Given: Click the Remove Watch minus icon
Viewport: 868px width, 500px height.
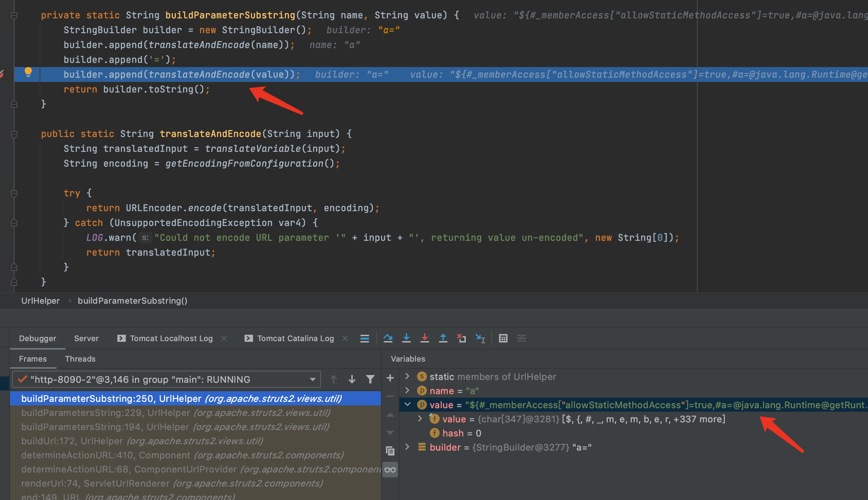Looking at the screenshot, I should click(x=390, y=396).
